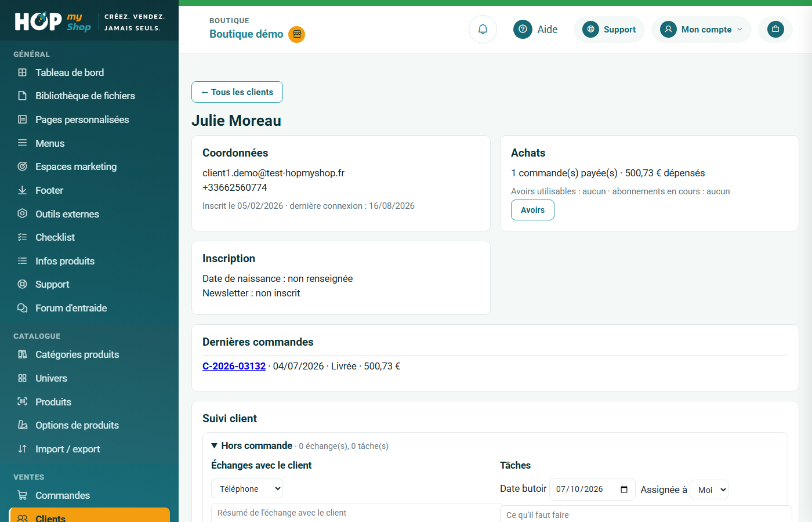The image size is (812, 522).
Task: Click the Menus hamburger icon
Action: point(23,143)
